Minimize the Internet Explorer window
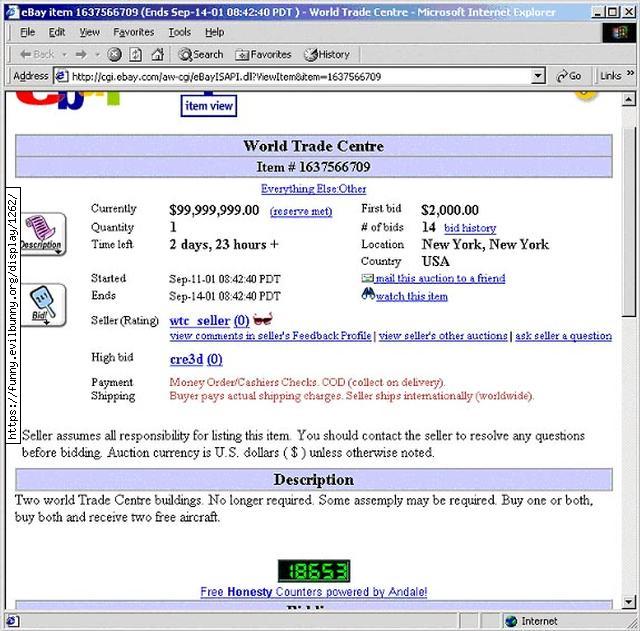Viewport: 640px width, 631px height. coord(598,12)
